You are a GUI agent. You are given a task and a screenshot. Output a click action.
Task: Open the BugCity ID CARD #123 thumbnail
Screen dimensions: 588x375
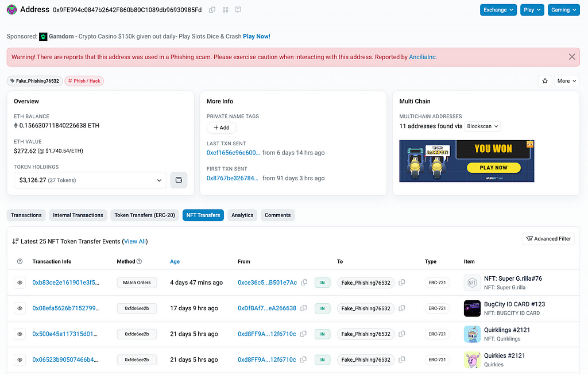[x=472, y=308]
